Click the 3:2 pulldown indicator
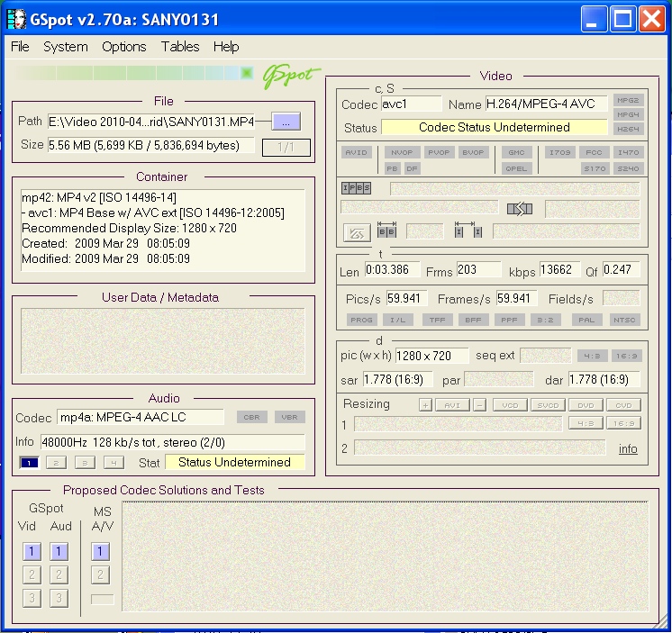Viewport: 672px width, 633px height. (545, 320)
